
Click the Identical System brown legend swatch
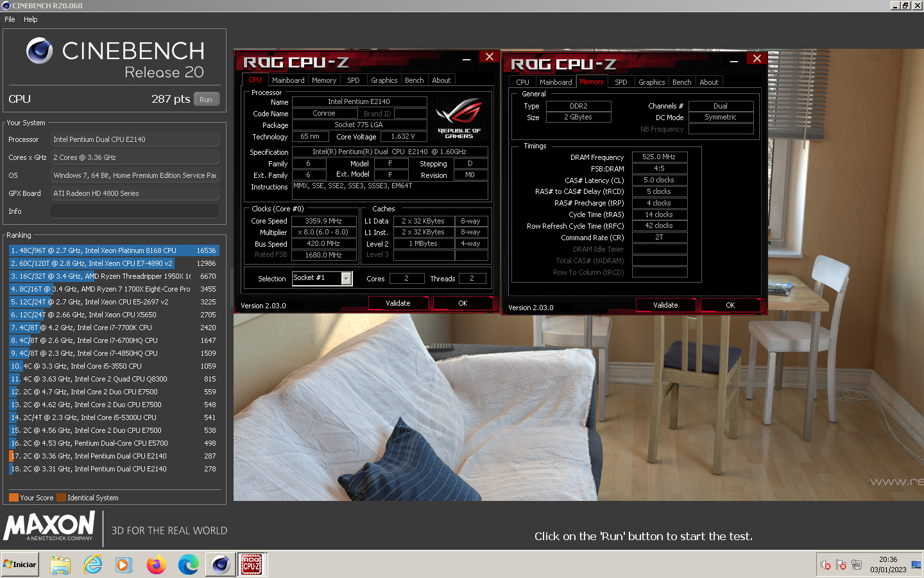point(61,498)
